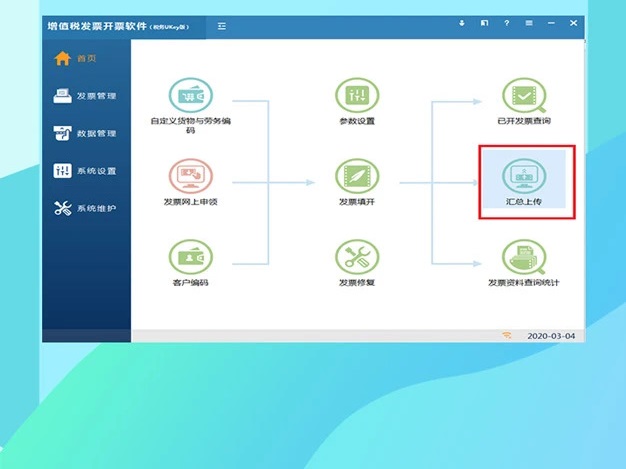Image resolution: width=626 pixels, height=469 pixels.
Task: Open the 汇总上传 summary upload icon
Action: pos(523,176)
